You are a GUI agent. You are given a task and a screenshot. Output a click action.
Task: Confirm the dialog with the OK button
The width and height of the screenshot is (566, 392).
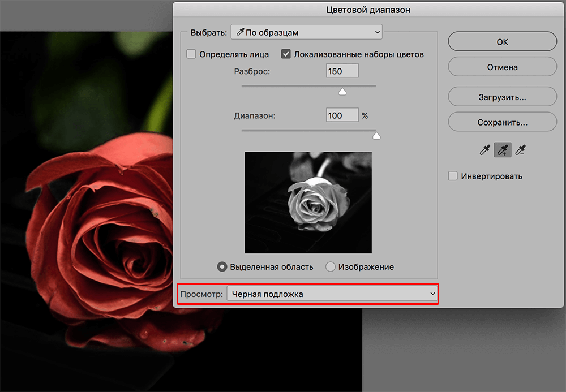click(502, 42)
